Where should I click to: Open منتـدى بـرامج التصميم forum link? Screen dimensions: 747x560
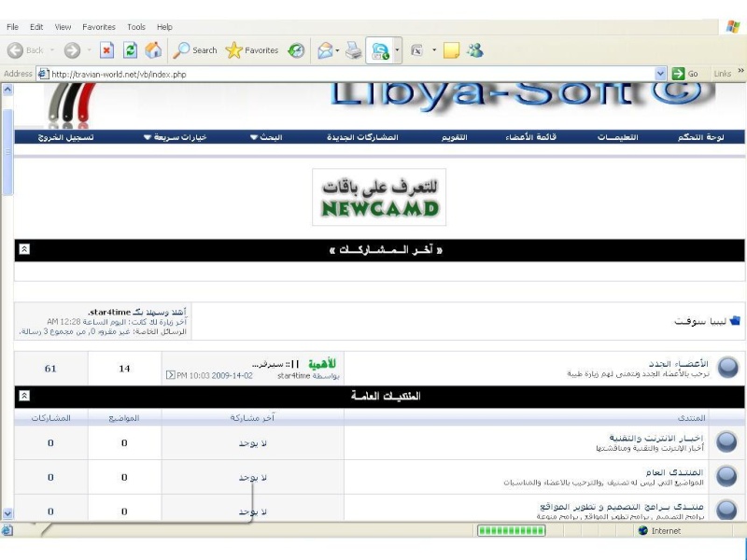coord(622,506)
